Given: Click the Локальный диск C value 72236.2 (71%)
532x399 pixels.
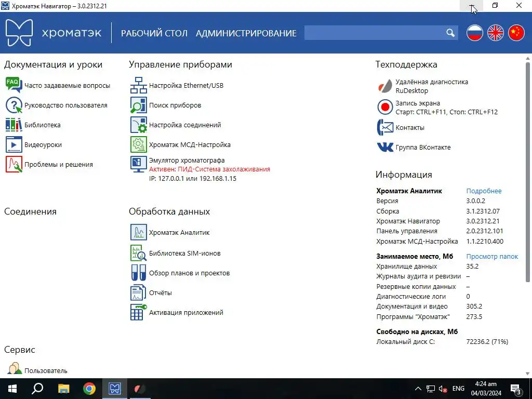Looking at the screenshot, I should point(487,342).
